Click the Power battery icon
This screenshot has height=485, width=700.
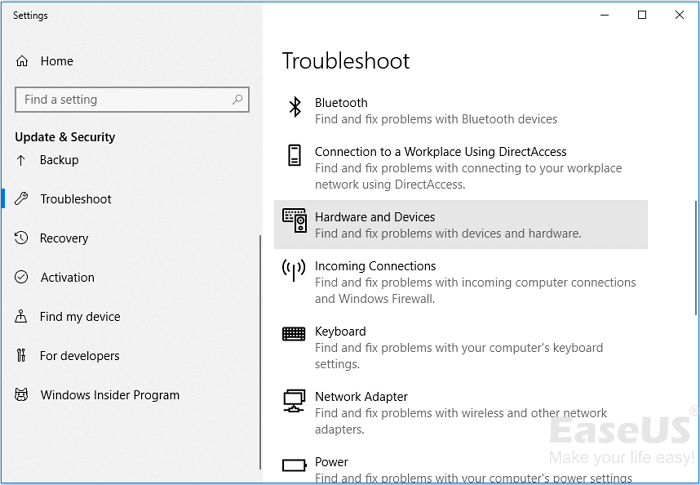pos(294,465)
